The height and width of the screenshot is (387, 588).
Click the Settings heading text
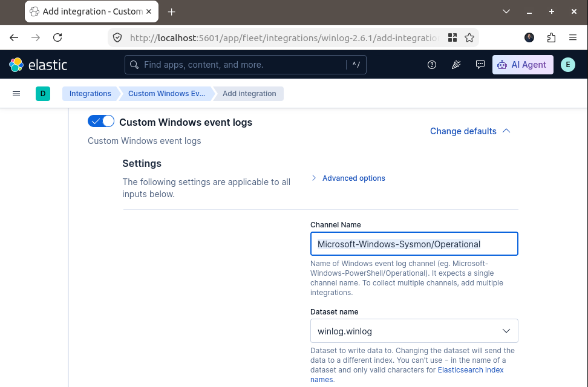142,163
